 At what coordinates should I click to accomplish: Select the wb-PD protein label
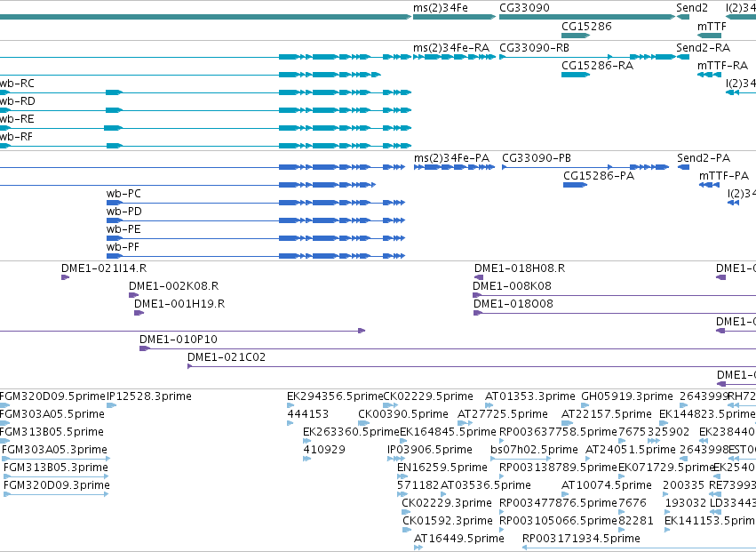123,212
